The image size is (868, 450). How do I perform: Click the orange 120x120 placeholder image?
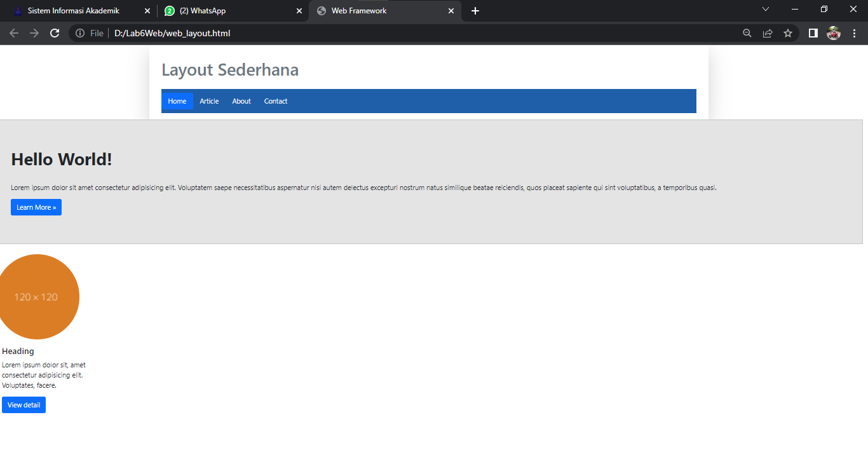[38, 296]
